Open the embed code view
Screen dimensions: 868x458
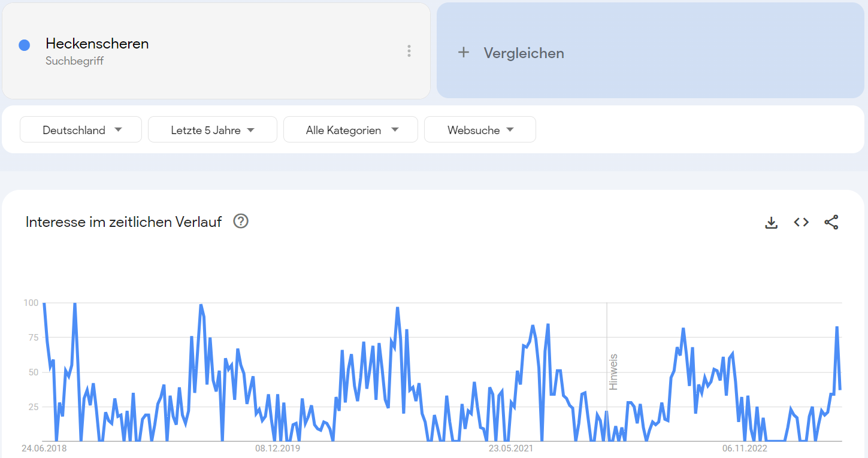(x=800, y=222)
